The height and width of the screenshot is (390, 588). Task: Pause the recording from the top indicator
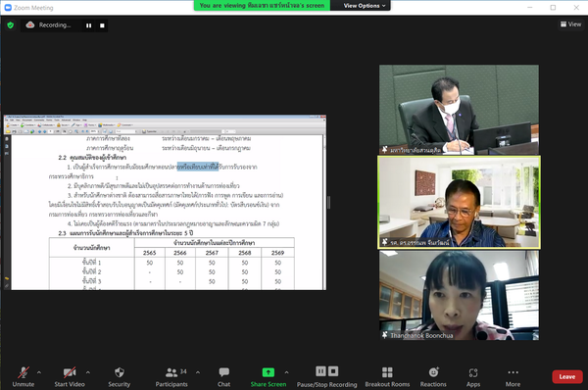click(x=89, y=25)
